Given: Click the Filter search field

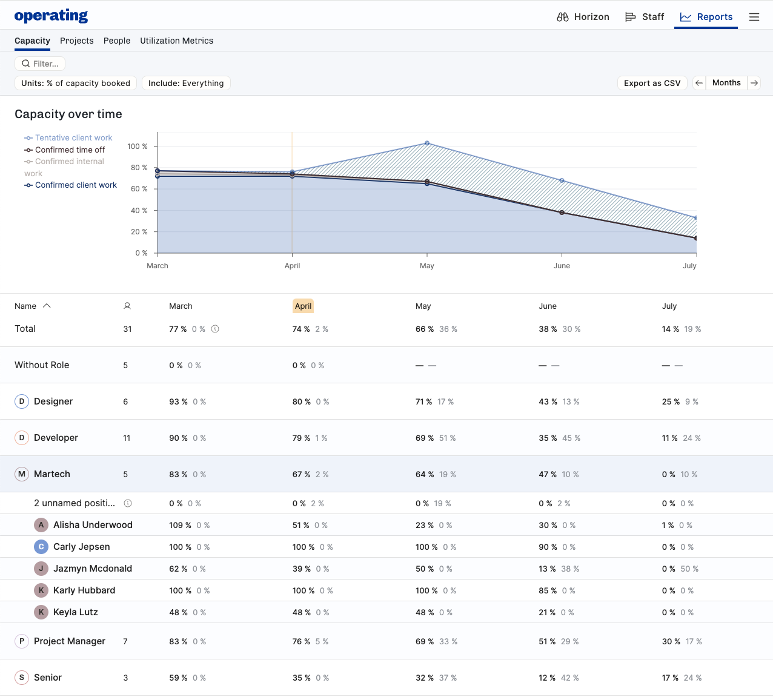Looking at the screenshot, I should click(x=40, y=64).
